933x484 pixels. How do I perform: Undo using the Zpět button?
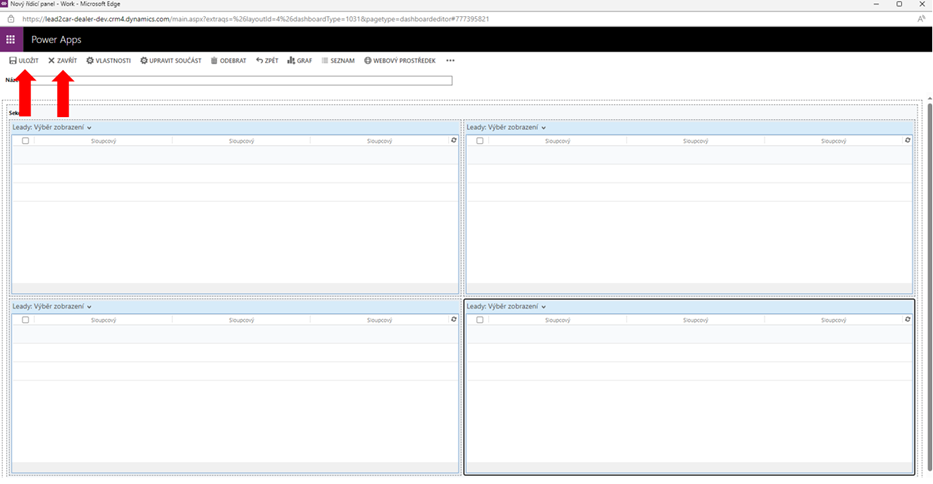pos(267,61)
